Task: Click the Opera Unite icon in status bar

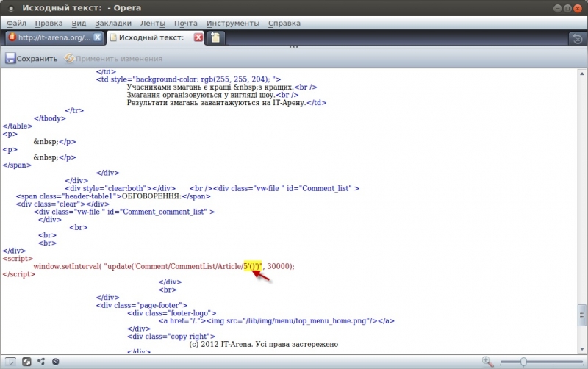Action: click(26, 362)
